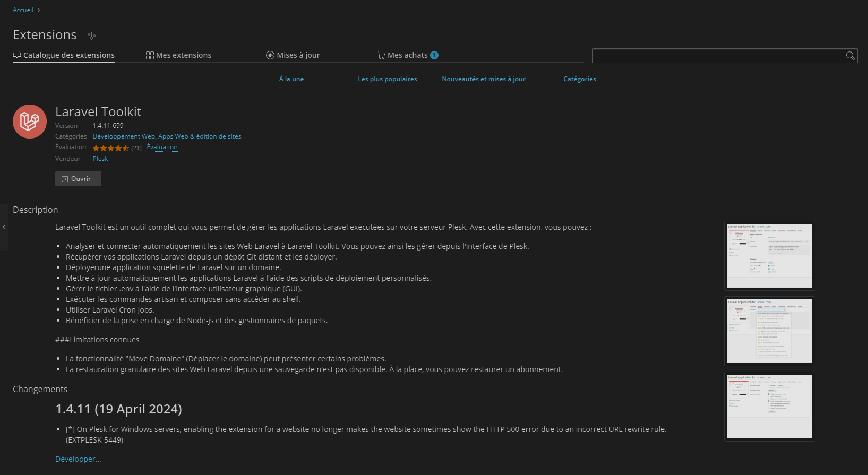868x475 pixels.
Task: Click the Extensions page heading
Action: (45, 35)
